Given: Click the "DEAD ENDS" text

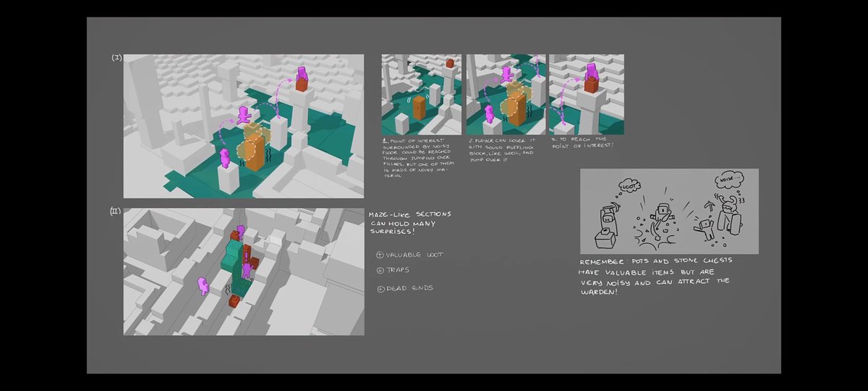Looking at the screenshot, I should click(410, 288).
